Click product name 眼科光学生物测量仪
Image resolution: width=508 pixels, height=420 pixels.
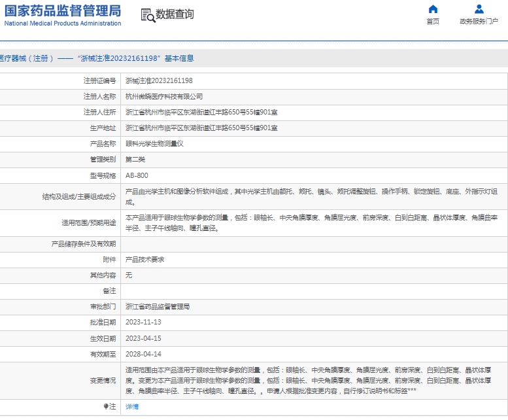[154, 143]
